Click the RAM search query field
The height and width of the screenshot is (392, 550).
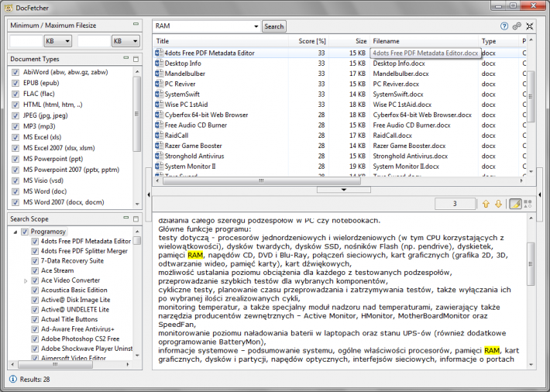[203, 26]
